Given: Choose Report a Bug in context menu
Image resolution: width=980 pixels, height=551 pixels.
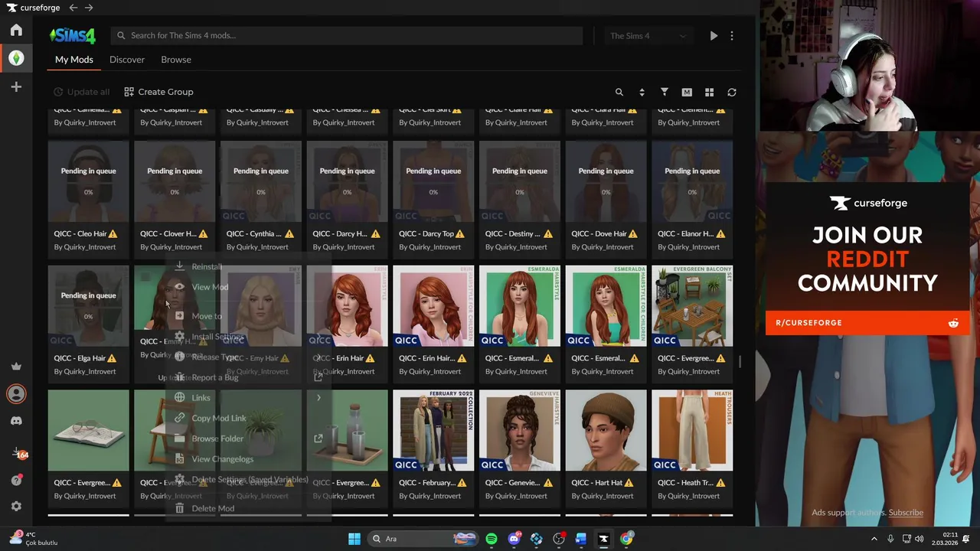Looking at the screenshot, I should (214, 377).
